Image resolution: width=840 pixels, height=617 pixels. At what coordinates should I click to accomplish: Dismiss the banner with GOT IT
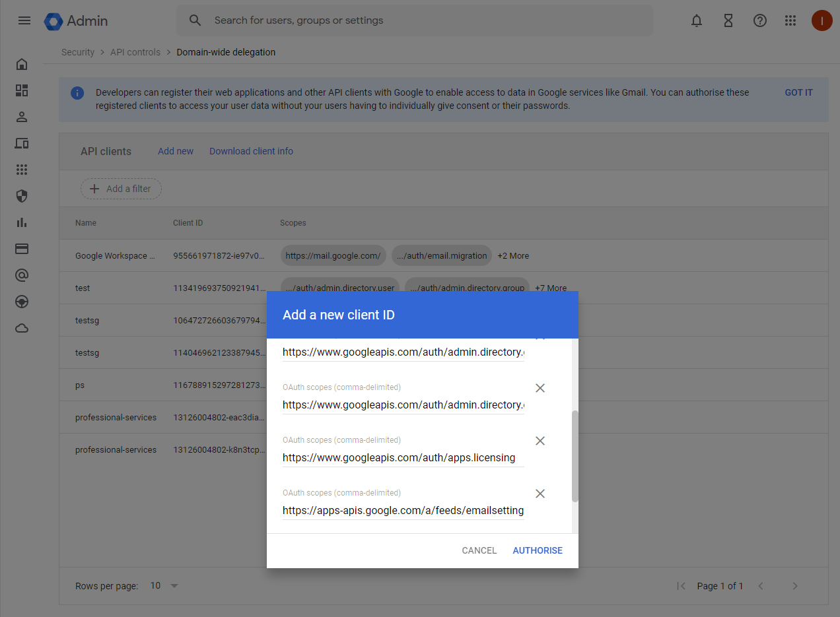(798, 92)
